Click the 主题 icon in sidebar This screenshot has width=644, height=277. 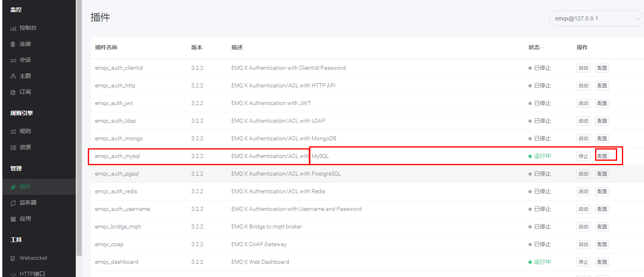pyautogui.click(x=13, y=76)
